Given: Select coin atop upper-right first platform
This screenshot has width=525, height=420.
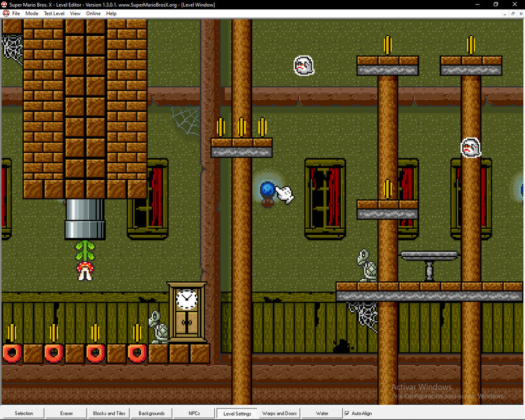Looking at the screenshot, I should pyautogui.click(x=387, y=45).
